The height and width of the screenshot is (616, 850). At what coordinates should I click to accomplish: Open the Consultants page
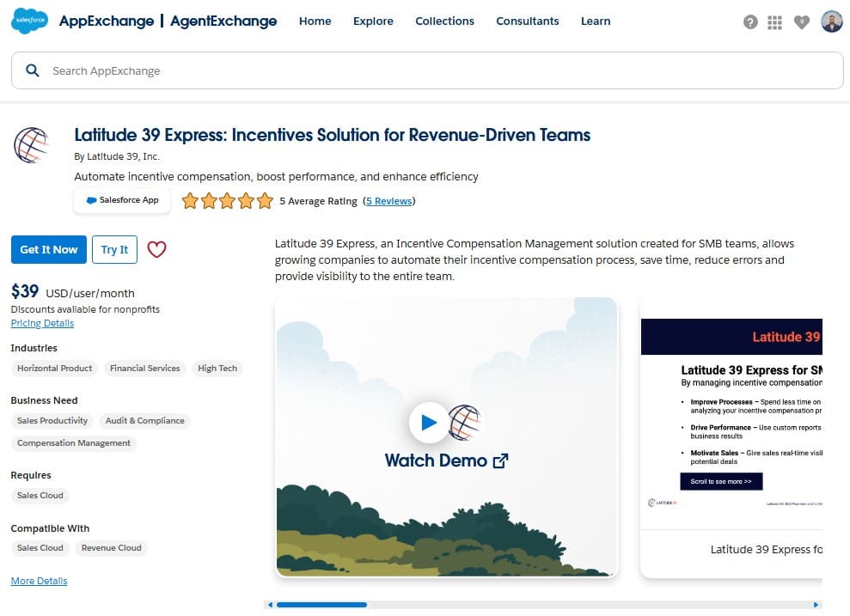[x=528, y=21]
